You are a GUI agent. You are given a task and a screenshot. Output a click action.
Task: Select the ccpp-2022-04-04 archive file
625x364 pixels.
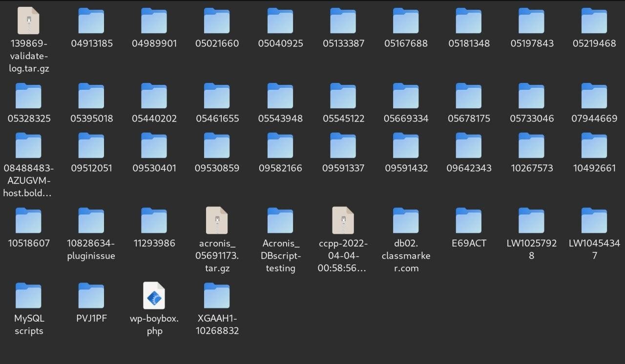(x=343, y=221)
